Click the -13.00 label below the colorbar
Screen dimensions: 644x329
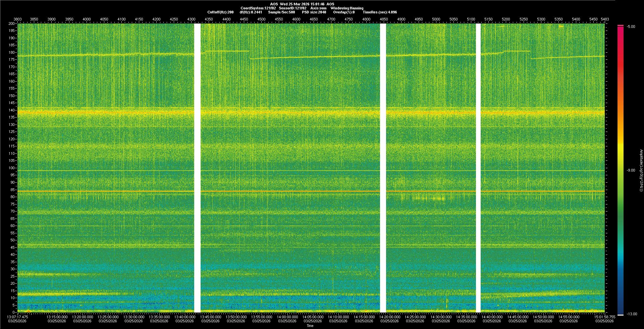coord(632,314)
